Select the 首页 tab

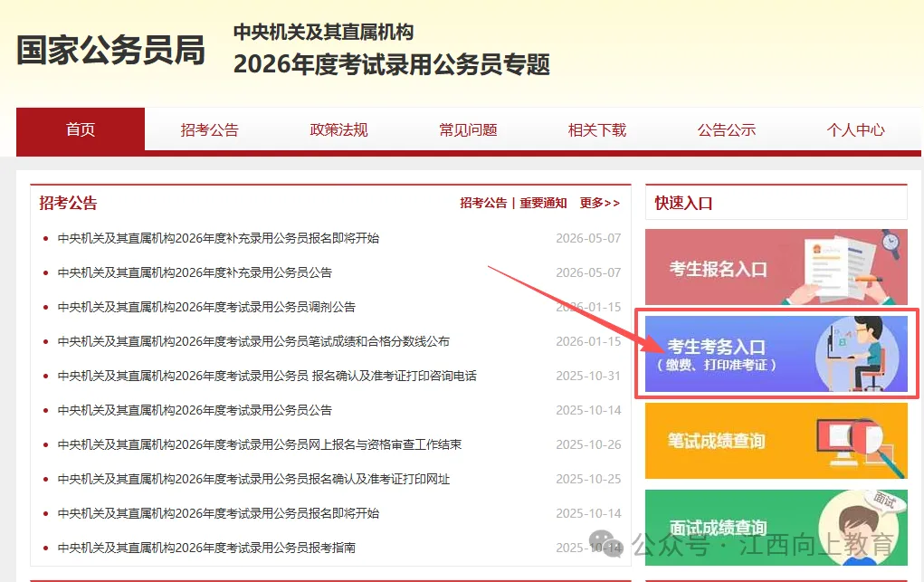point(81,129)
